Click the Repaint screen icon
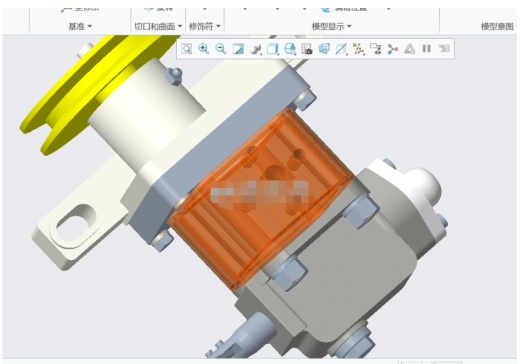This screenshot has width=520, height=364. pyautogui.click(x=238, y=49)
